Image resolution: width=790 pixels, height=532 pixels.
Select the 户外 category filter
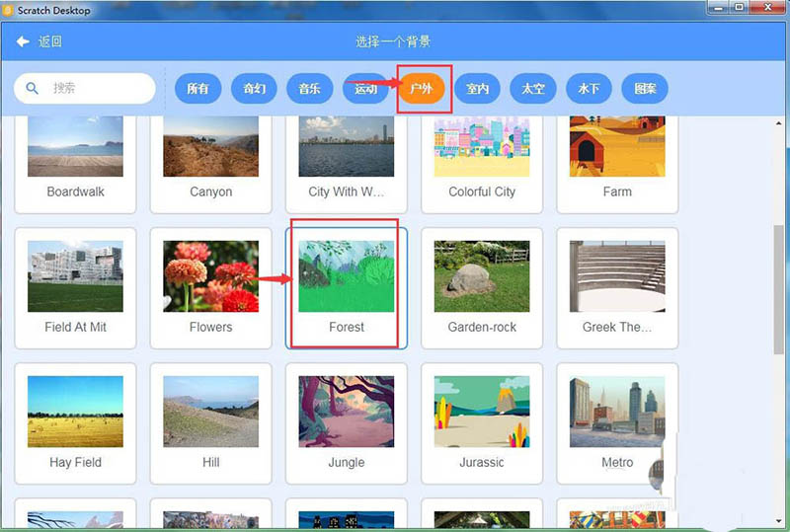tap(422, 88)
